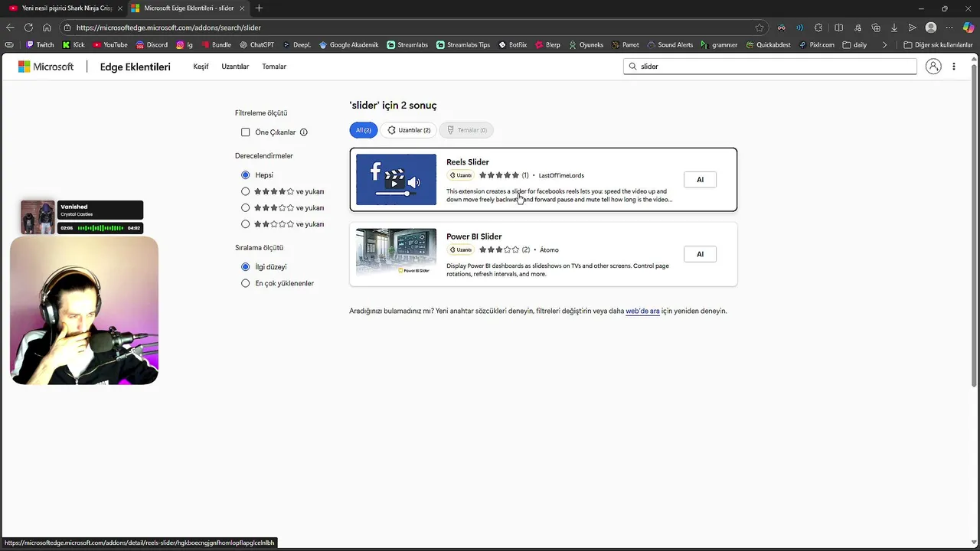Select two stars ve yukarı rating filter
The height and width of the screenshot is (551, 980).
(x=246, y=224)
